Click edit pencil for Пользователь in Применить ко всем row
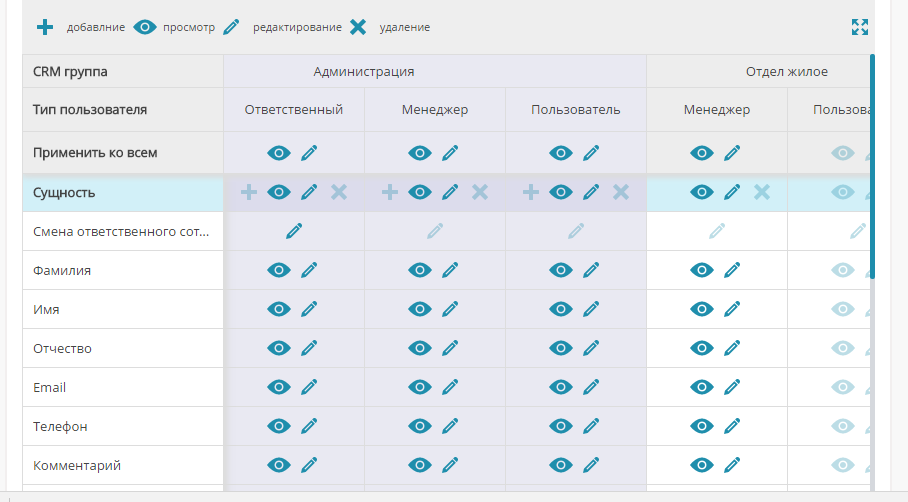This screenshot has width=908, height=502. pos(591,153)
